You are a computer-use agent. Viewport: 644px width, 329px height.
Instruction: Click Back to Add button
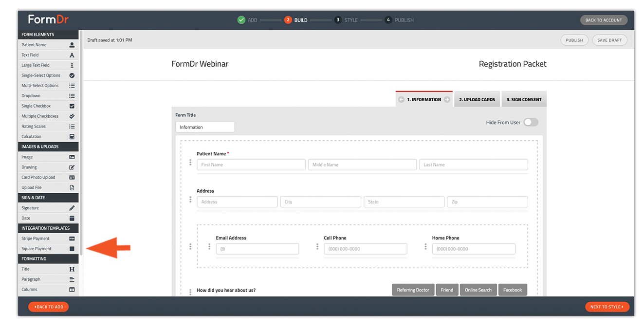pos(49,307)
